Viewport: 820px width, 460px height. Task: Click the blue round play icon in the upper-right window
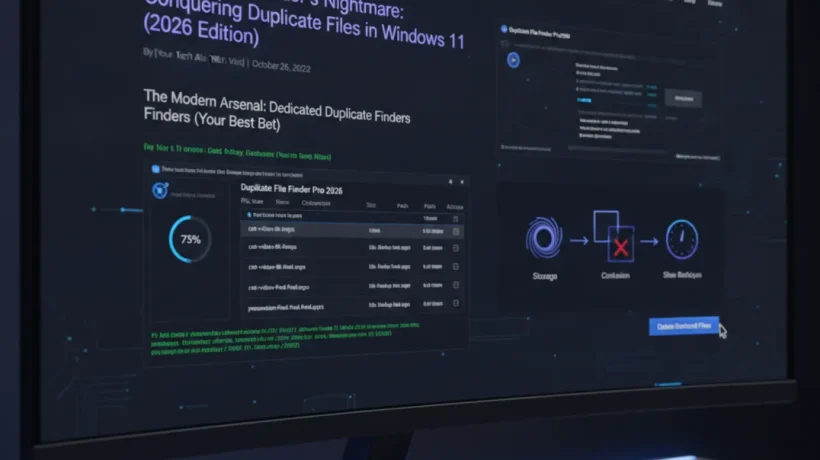coord(514,60)
